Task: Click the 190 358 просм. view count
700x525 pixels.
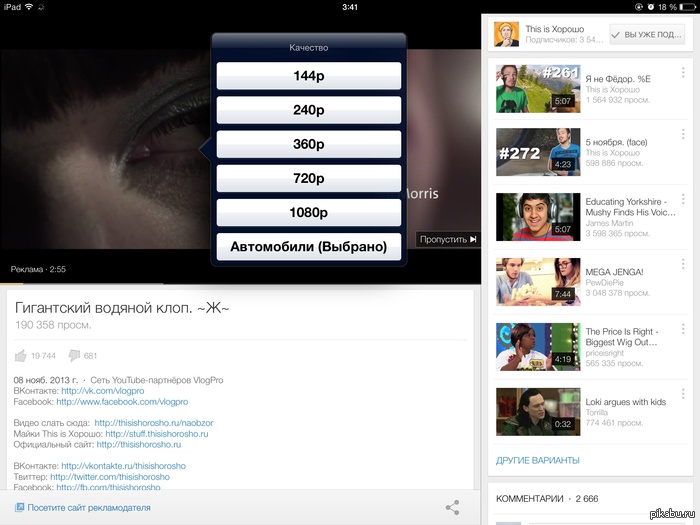Action: tap(53, 325)
